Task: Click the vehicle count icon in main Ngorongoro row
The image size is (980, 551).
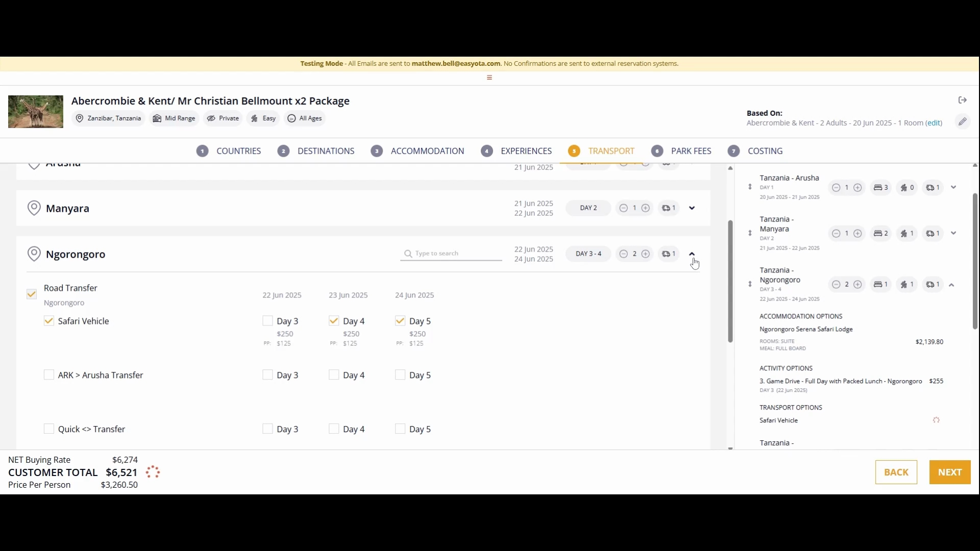Action: tap(666, 254)
